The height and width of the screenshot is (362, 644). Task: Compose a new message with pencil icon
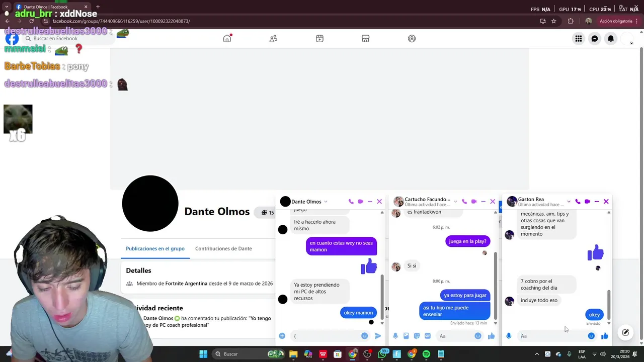coord(625,332)
